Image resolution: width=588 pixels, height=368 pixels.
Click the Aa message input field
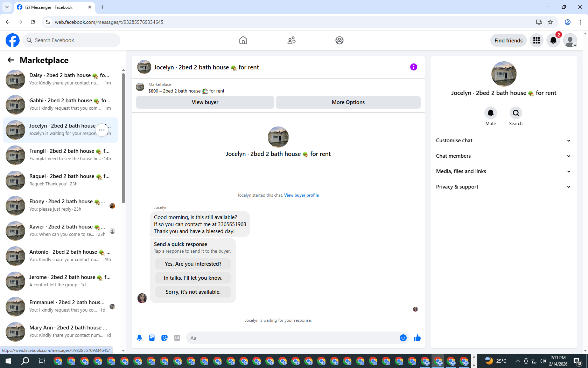(x=292, y=338)
